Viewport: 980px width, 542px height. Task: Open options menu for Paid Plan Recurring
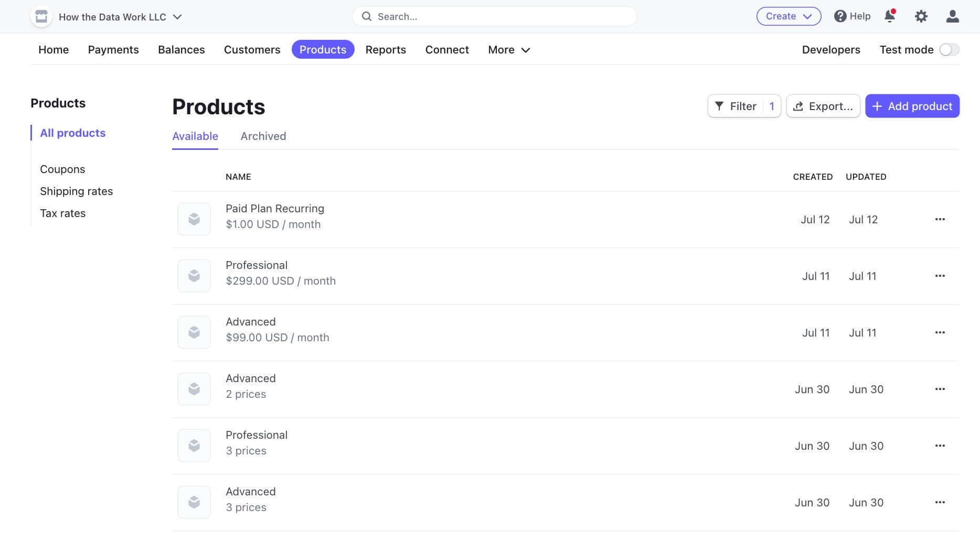tap(940, 219)
